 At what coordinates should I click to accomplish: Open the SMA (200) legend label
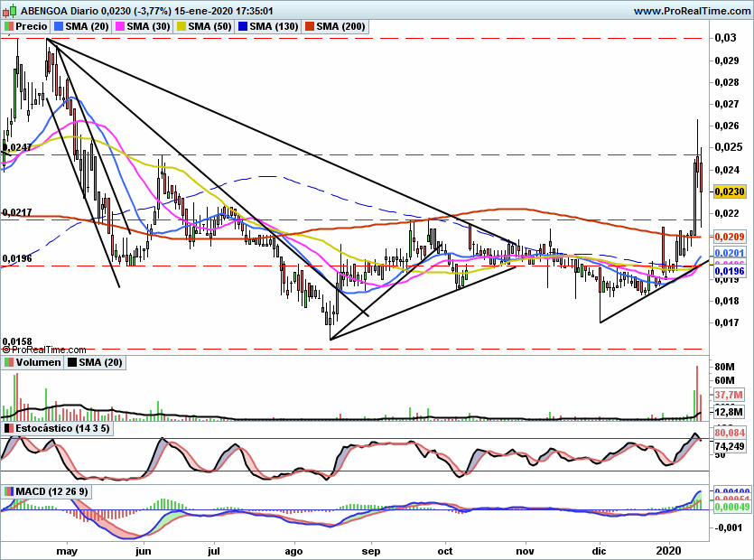[340, 26]
